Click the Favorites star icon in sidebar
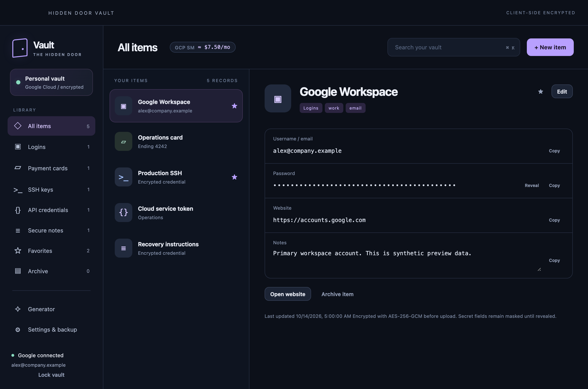 pos(18,250)
